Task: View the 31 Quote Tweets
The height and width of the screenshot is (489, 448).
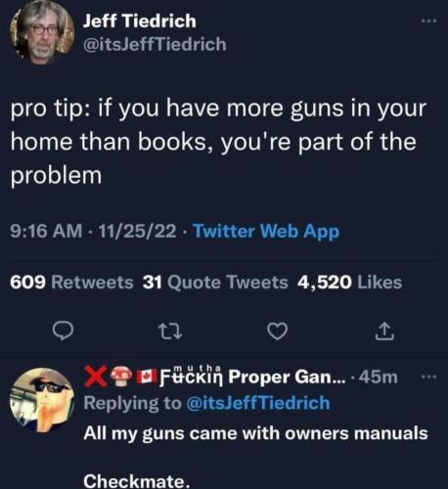Action: point(215,283)
